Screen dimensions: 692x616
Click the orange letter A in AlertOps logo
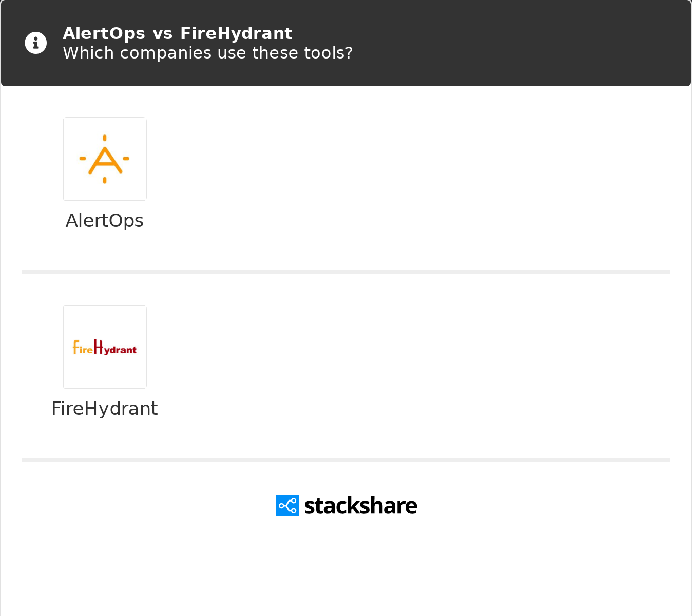105,160
